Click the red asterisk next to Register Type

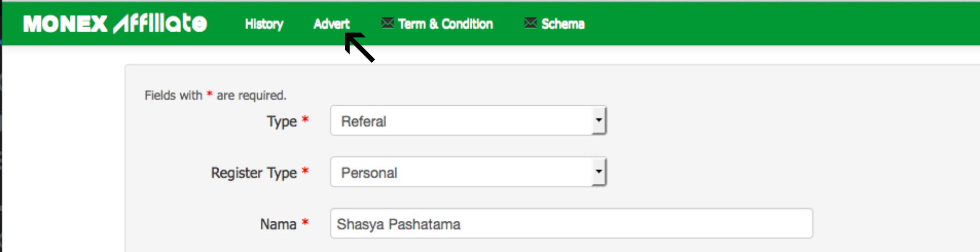pos(305,171)
